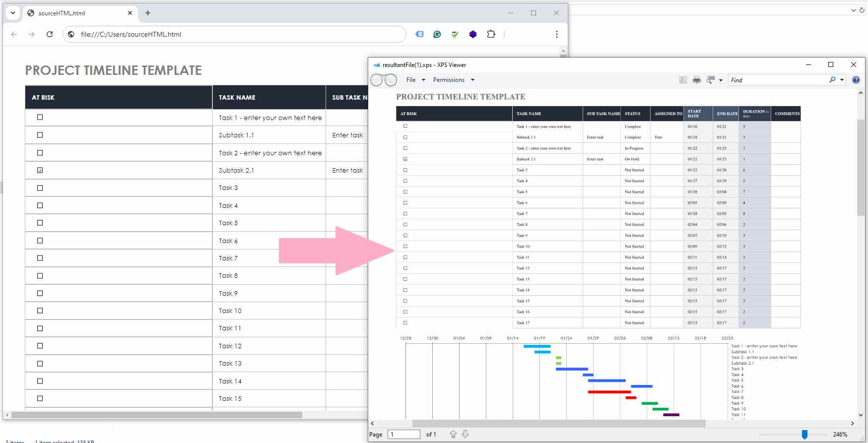Image resolution: width=868 pixels, height=443 pixels.
Task: Click XPS Viewer horizontal scrollbar thumb
Action: click(559, 423)
